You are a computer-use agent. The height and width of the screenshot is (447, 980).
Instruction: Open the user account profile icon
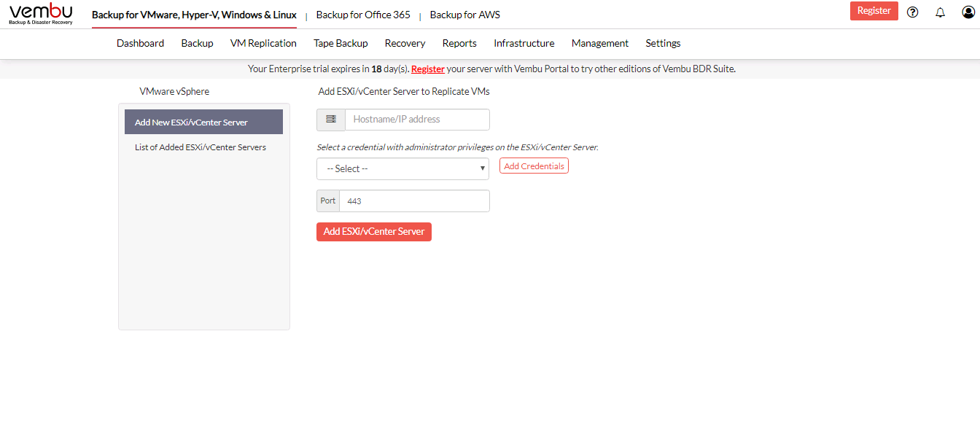coord(968,12)
